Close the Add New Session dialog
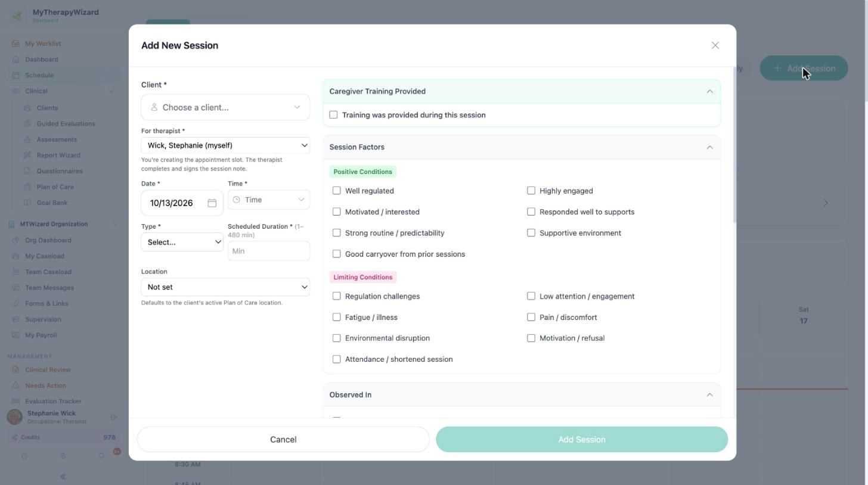Viewport: 868px width, 485px height. [715, 45]
